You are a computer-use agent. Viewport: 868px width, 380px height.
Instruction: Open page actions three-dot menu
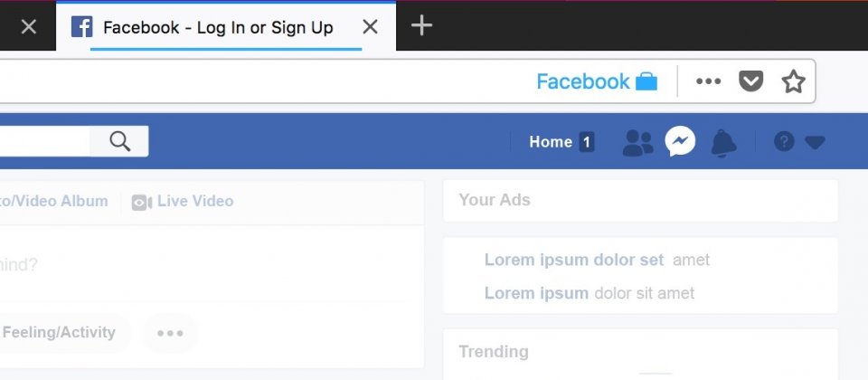[x=708, y=81]
